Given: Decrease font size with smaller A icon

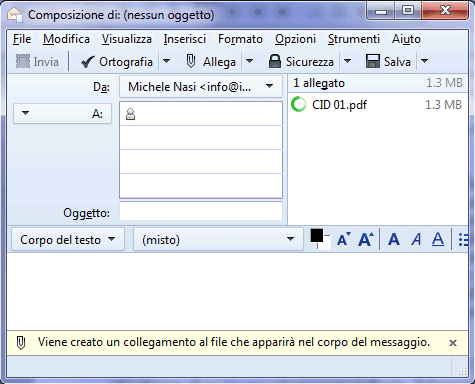Looking at the screenshot, I should coord(343,239).
